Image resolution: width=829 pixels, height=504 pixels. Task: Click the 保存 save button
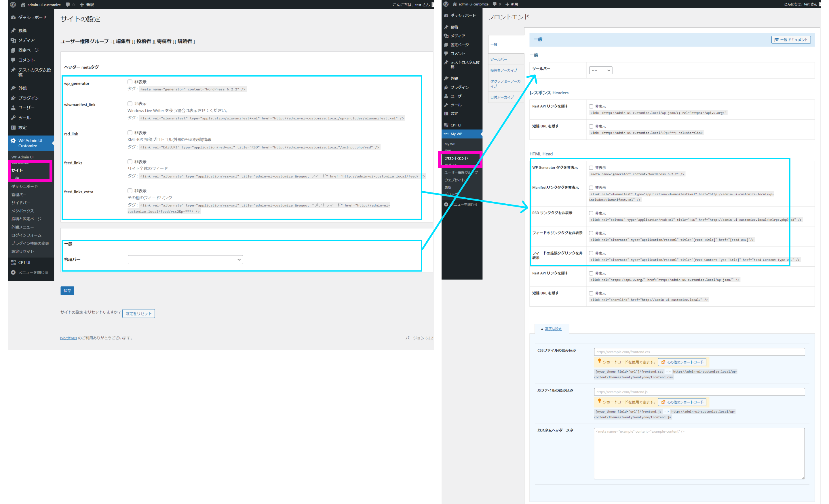pyautogui.click(x=67, y=291)
